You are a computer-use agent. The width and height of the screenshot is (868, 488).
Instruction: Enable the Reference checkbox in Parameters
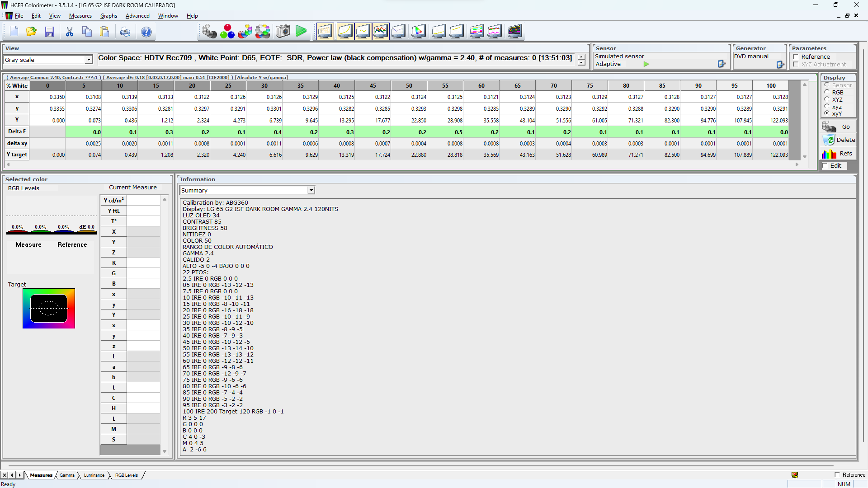pyautogui.click(x=796, y=57)
